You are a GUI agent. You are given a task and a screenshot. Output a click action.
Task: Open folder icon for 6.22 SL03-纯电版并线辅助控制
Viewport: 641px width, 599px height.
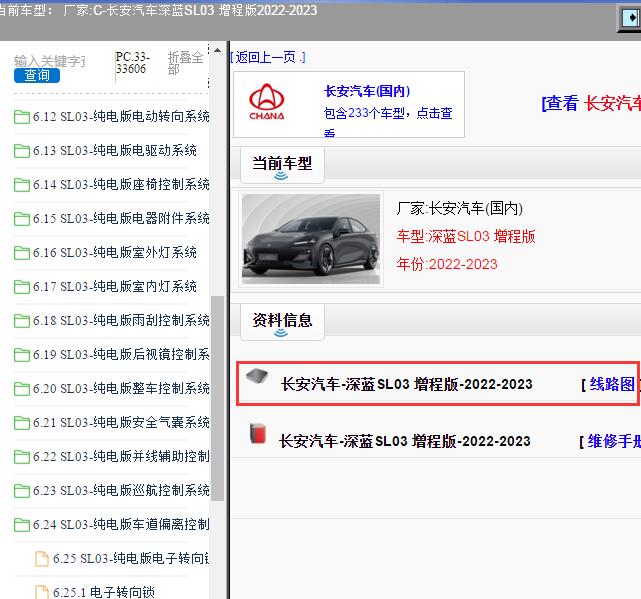point(21,456)
